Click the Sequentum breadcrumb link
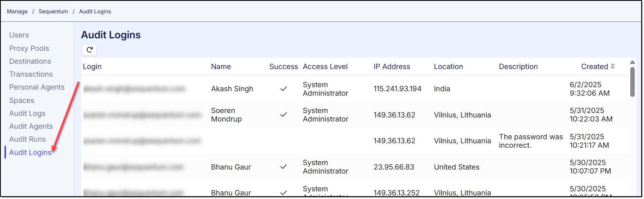Image resolution: width=644 pixels, height=199 pixels. [53, 11]
